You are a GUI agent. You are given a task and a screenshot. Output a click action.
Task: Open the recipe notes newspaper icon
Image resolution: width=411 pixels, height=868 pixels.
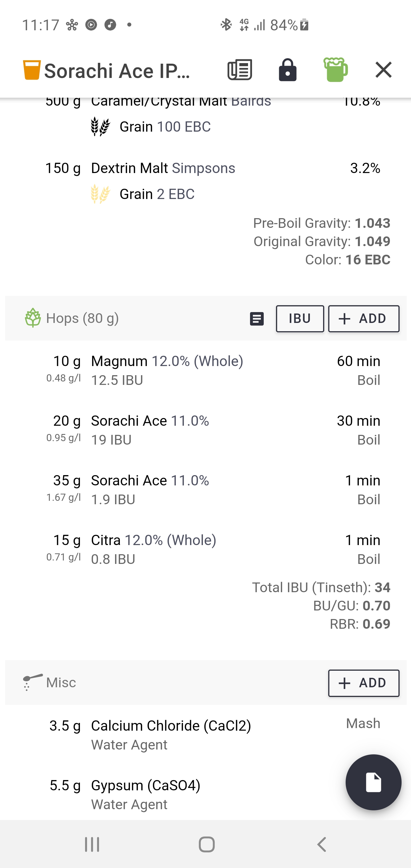tap(239, 70)
